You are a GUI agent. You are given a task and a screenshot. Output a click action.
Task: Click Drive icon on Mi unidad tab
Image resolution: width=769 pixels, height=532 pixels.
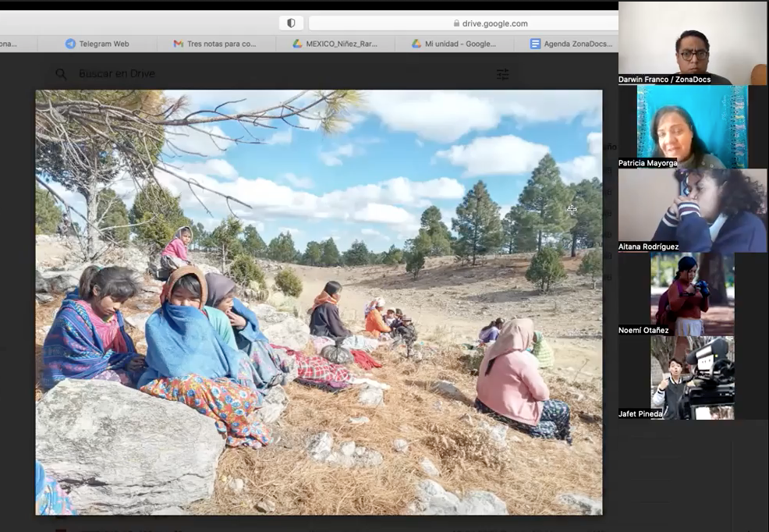[x=416, y=44]
